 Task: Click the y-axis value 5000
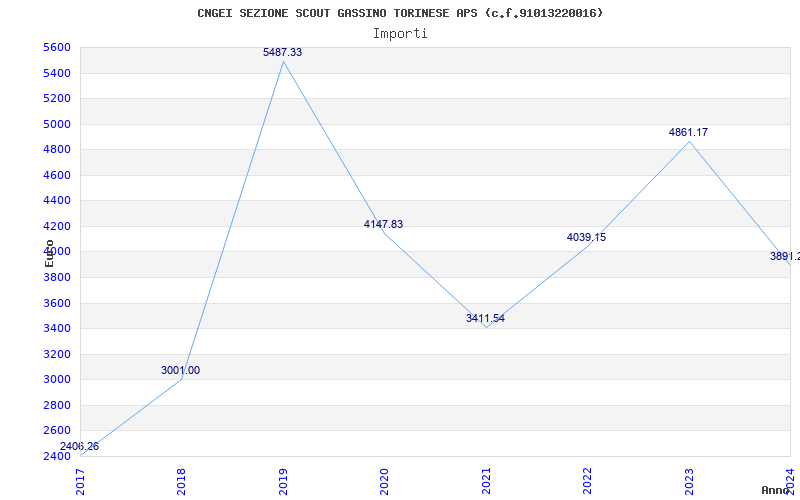57,124
